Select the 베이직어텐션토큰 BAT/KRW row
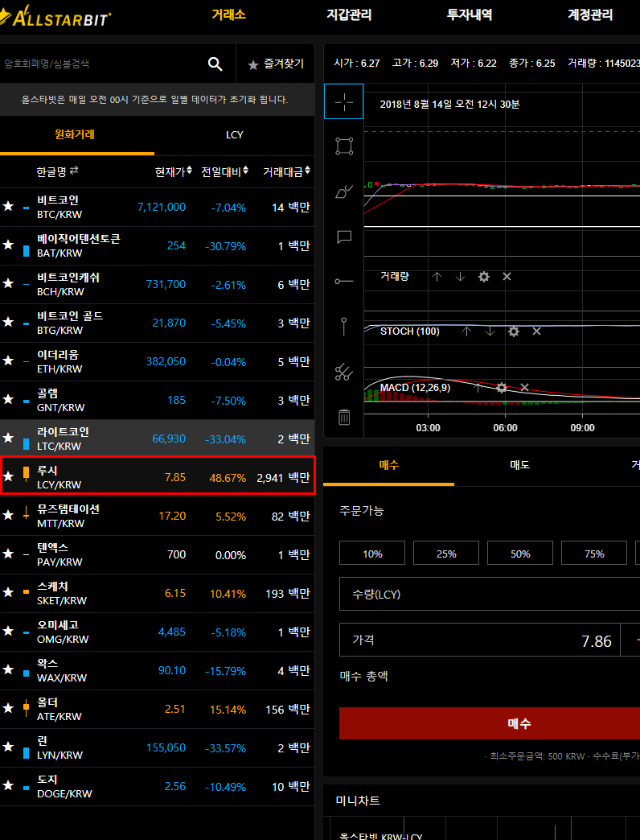This screenshot has width=640, height=840. (158, 245)
